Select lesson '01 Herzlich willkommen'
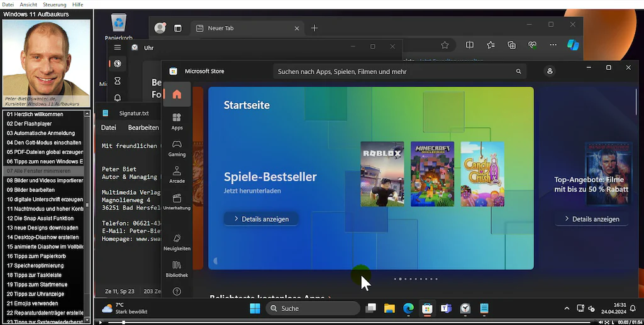This screenshot has width=644, height=325. click(x=44, y=114)
